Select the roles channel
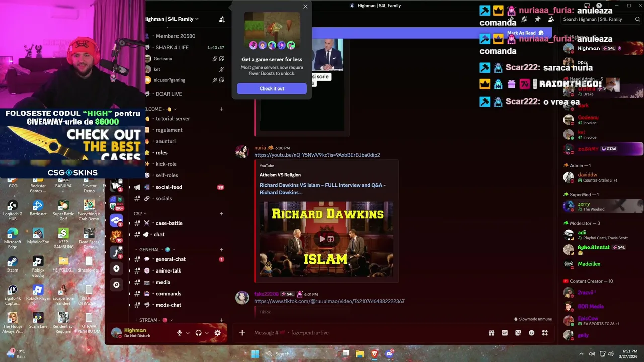The height and width of the screenshot is (362, 644). pos(161,153)
